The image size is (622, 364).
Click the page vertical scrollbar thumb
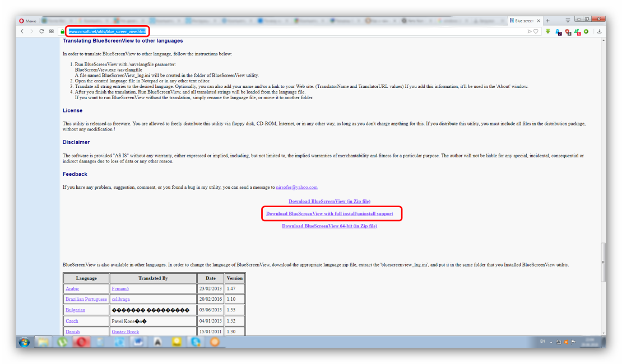pos(604,262)
